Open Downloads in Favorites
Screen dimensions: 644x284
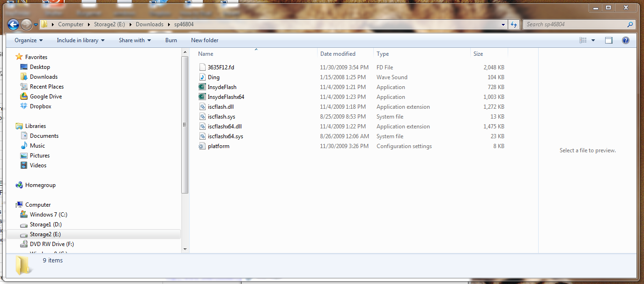coord(44,77)
